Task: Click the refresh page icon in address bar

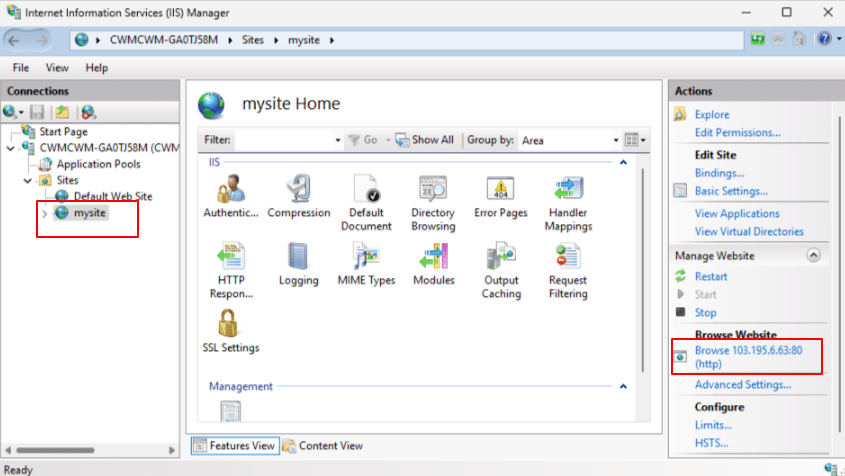Action: [758, 39]
